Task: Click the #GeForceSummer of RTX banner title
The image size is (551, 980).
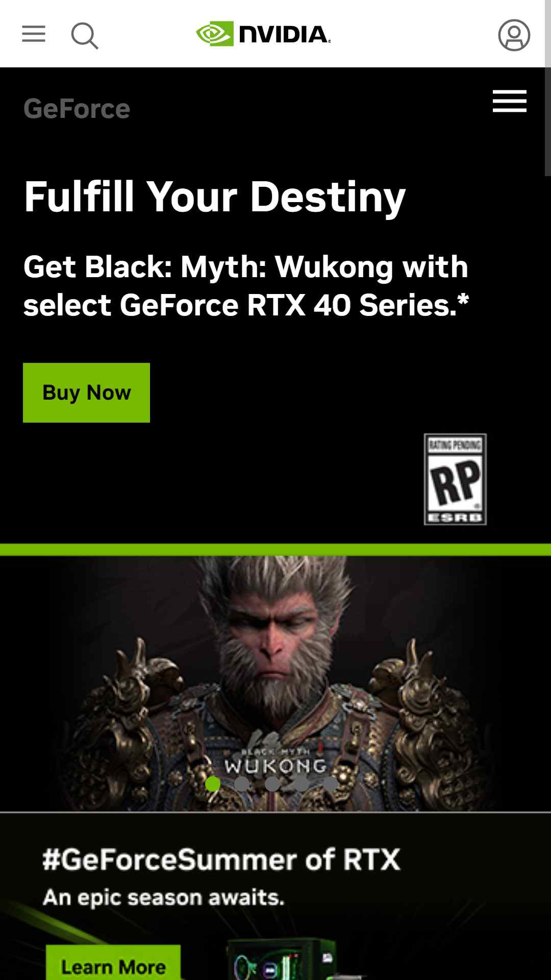Action: point(221,859)
